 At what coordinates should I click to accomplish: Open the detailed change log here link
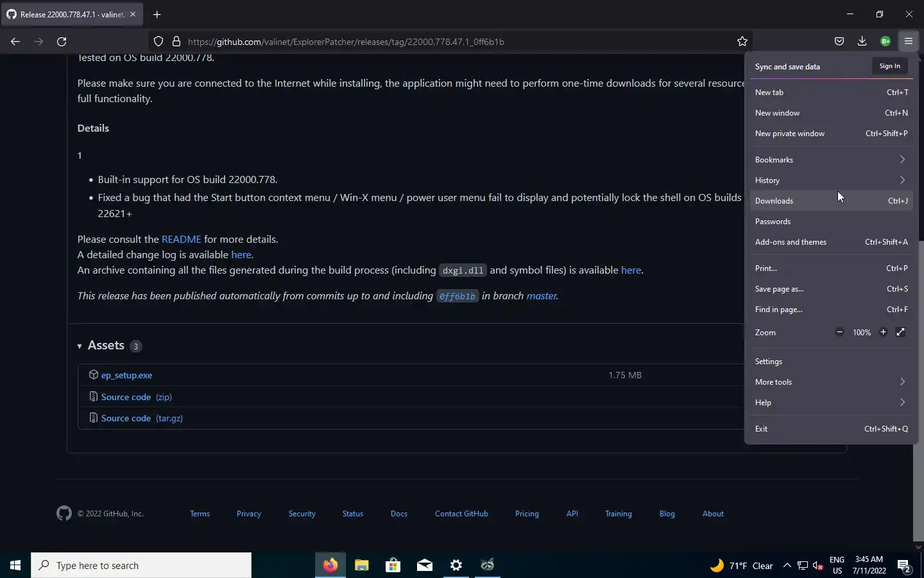tap(241, 254)
